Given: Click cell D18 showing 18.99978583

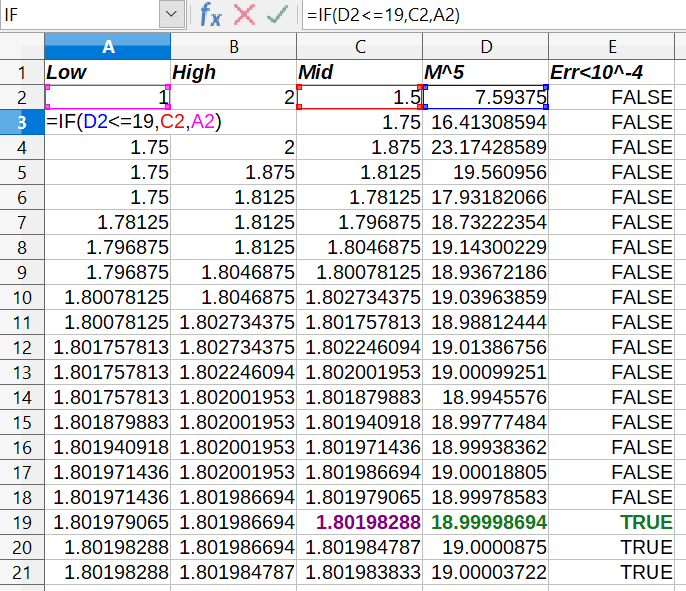Looking at the screenshot, I should 486,497.
